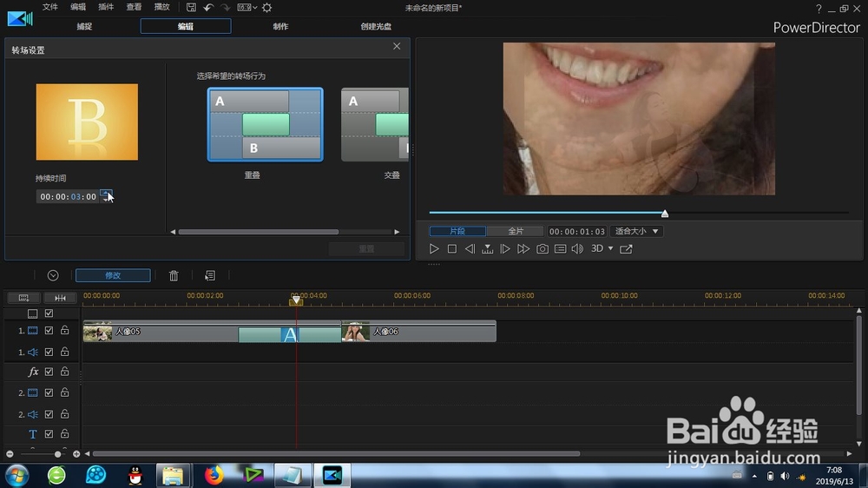Open the 查看 menu
Viewport: 868px width, 488px height.
(x=134, y=7)
